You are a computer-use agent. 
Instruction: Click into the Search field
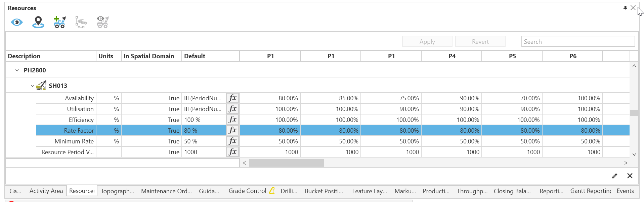[578, 41]
